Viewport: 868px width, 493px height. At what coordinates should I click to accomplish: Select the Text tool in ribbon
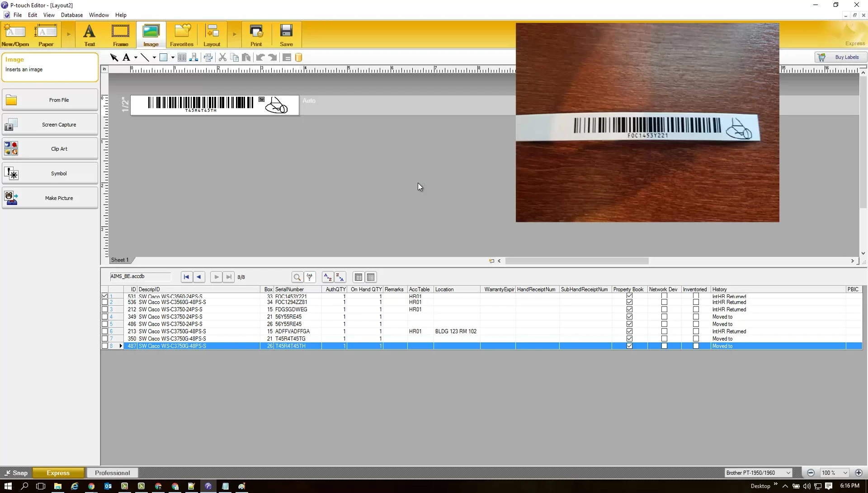tap(90, 35)
